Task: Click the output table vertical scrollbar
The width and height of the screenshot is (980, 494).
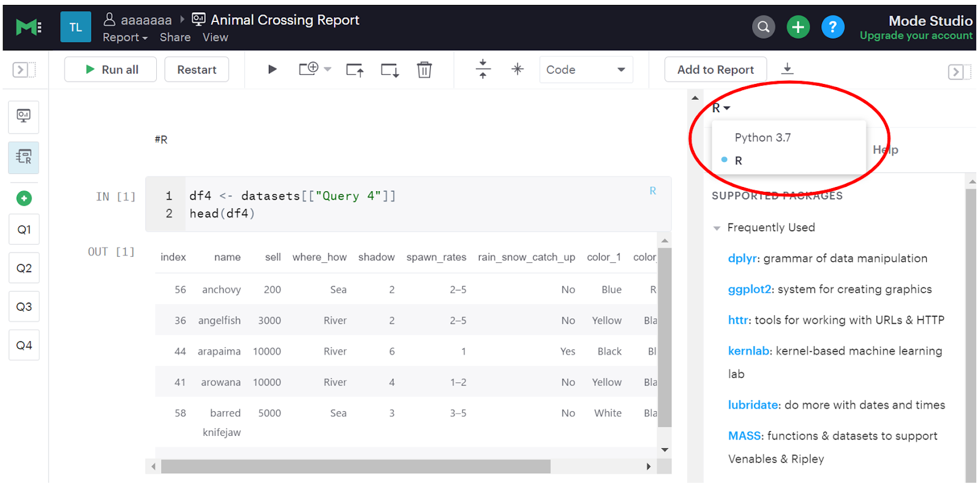Action: [665, 337]
